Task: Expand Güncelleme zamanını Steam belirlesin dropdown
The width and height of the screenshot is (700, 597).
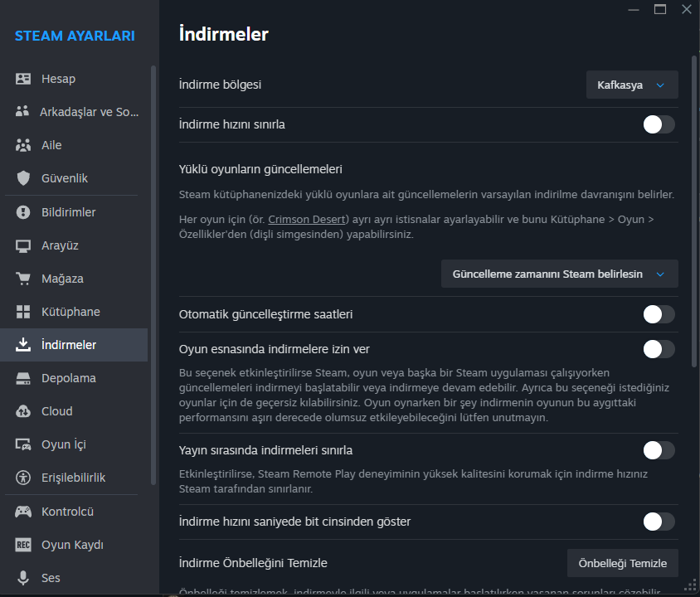Action: coord(560,274)
